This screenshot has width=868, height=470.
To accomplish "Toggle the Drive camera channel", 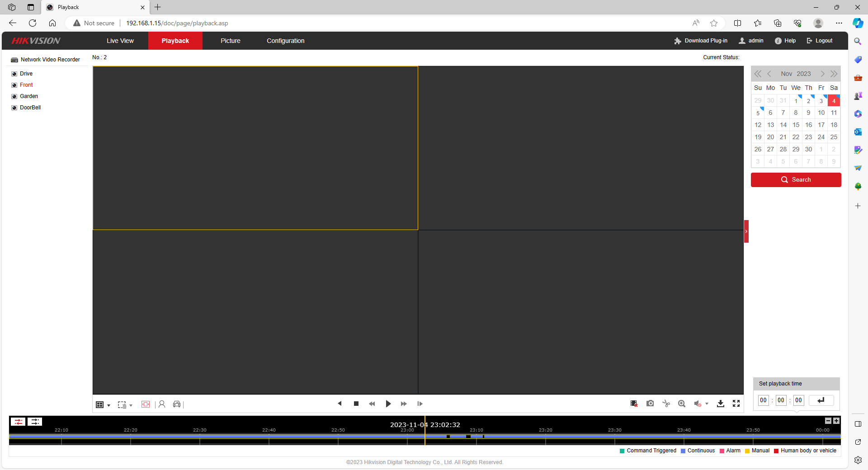I will coord(14,74).
